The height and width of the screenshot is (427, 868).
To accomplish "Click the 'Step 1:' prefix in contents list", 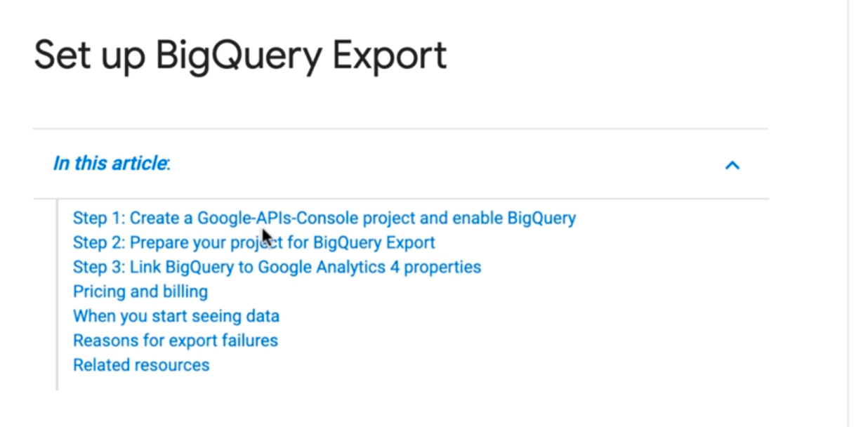I will tap(99, 218).
